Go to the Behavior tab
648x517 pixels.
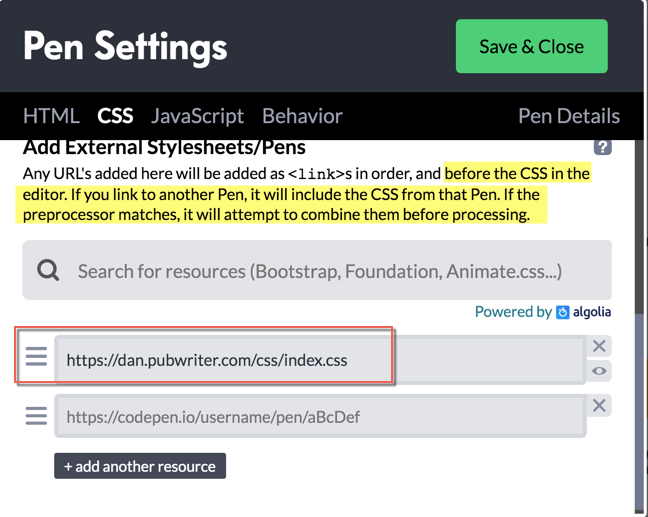pyautogui.click(x=303, y=116)
